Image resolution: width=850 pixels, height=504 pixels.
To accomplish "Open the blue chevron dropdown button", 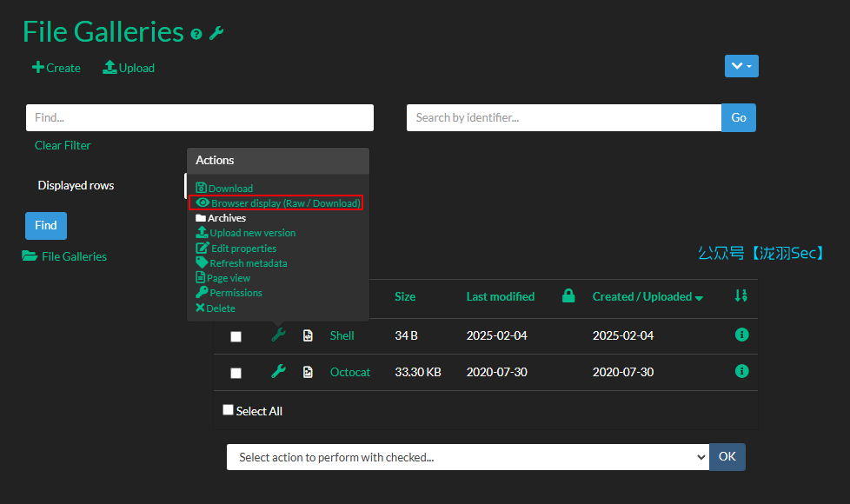I will coord(741,66).
